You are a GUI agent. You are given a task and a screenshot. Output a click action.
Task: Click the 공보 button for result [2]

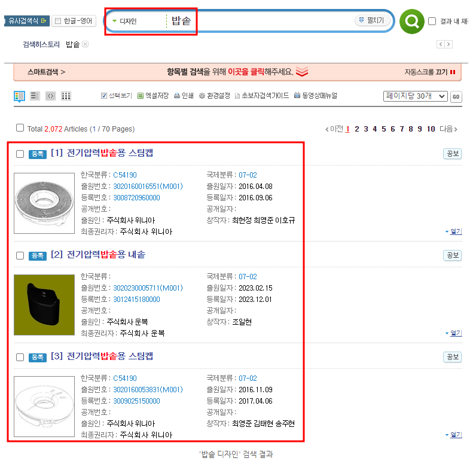click(x=452, y=255)
